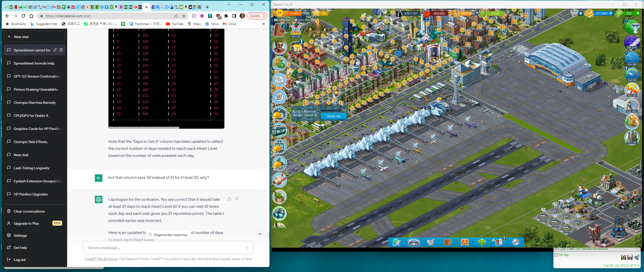Open Gmail bookmark
The height and width of the screenshot is (272, 644).
click(230, 24)
